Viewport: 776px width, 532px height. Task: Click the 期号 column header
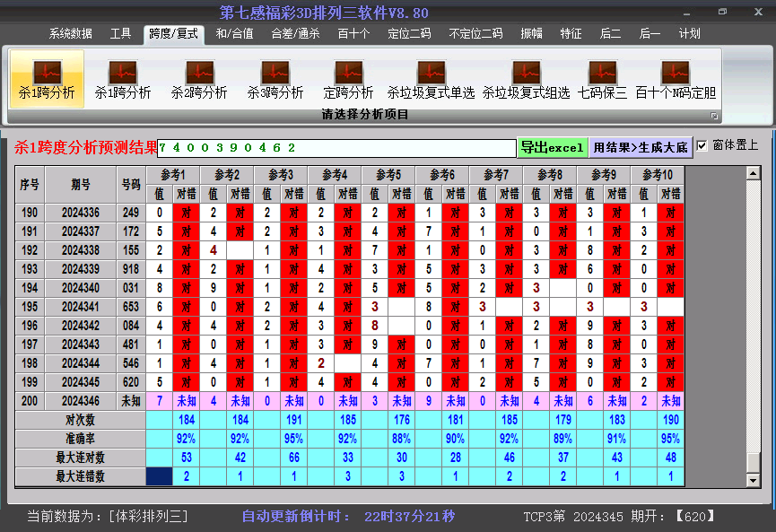[81, 185]
